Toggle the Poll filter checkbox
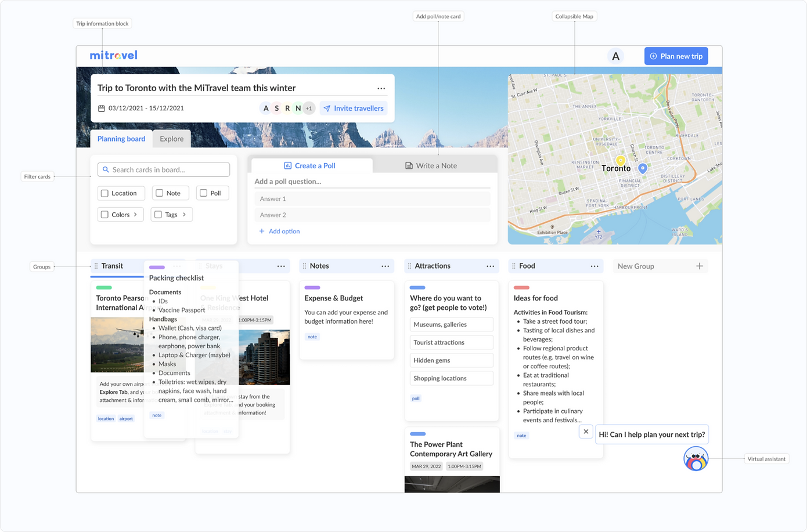 click(203, 193)
